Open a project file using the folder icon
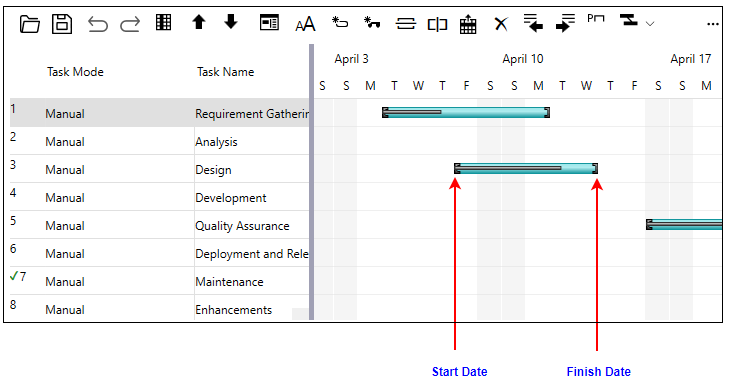The width and height of the screenshot is (731, 383). (x=29, y=23)
